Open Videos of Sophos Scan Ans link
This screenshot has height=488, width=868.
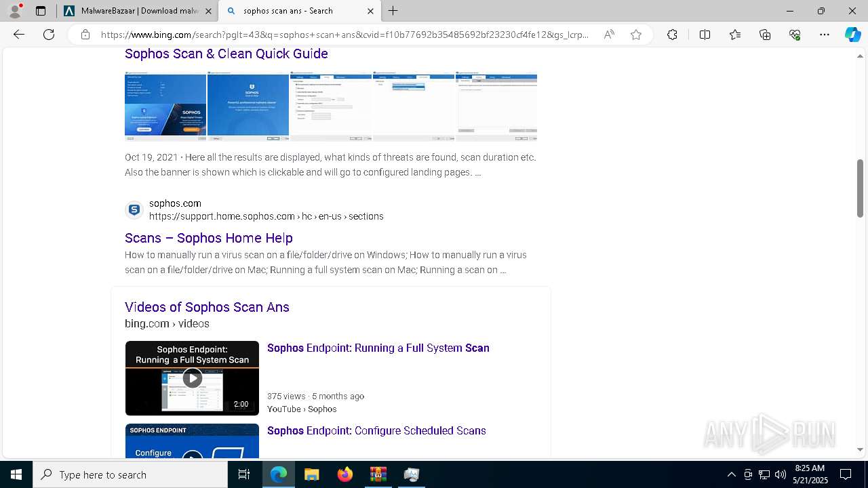(207, 307)
